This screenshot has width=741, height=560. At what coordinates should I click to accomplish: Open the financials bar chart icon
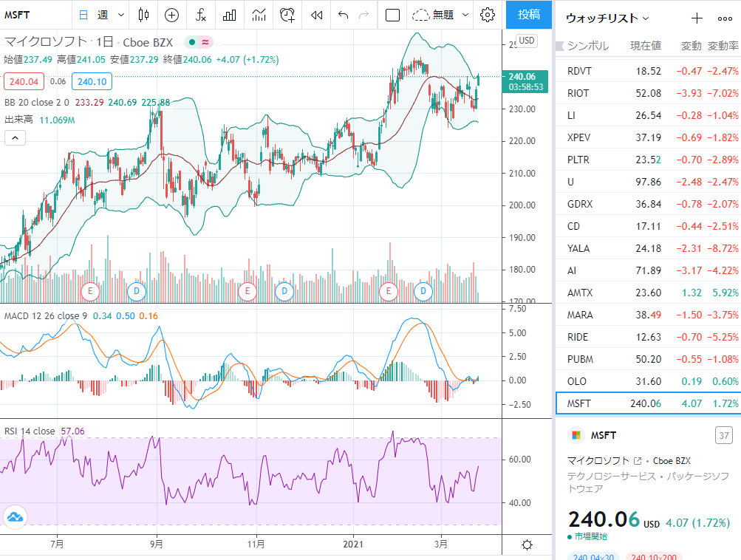[230, 15]
